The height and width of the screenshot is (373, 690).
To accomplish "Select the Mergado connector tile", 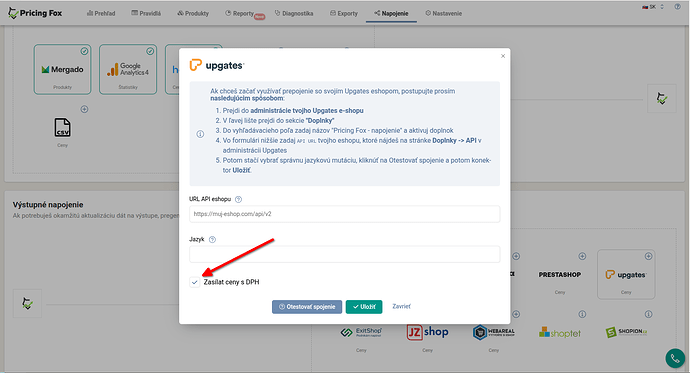I will 62,69.
